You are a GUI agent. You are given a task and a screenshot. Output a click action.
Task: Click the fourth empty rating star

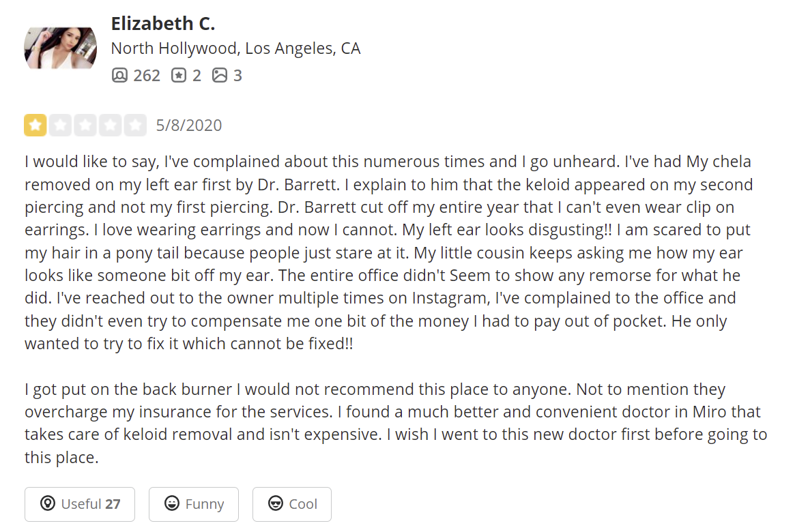[x=110, y=125]
